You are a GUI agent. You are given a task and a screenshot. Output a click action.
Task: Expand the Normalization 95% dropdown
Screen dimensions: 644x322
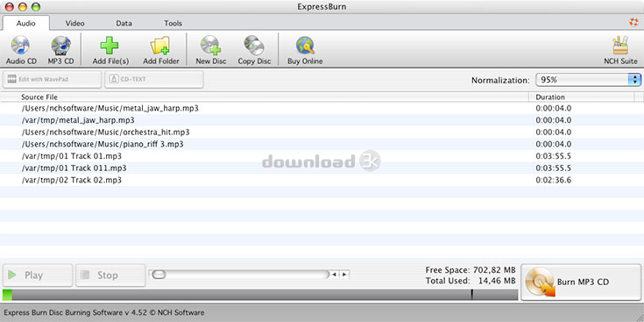pos(588,80)
